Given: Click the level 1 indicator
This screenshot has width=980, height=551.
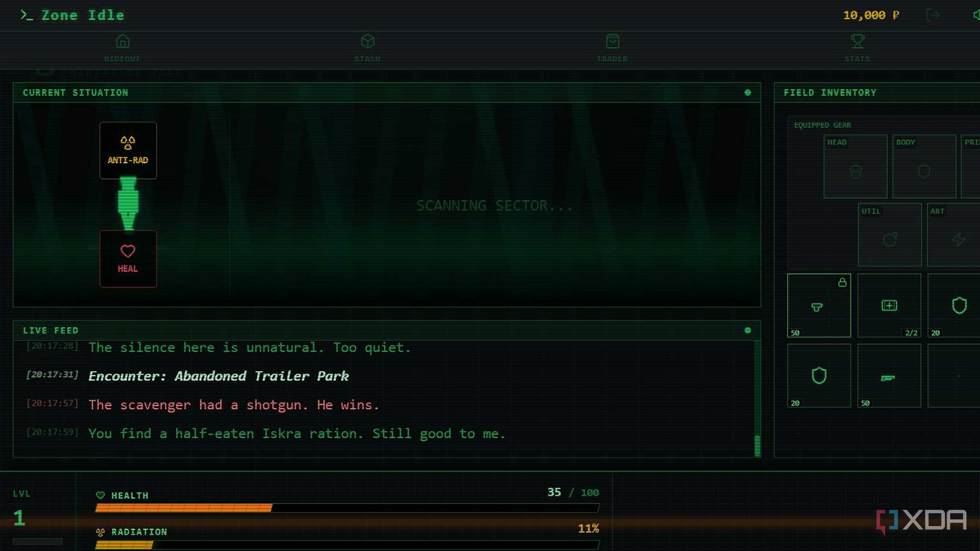Looking at the screenshot, I should (x=19, y=518).
